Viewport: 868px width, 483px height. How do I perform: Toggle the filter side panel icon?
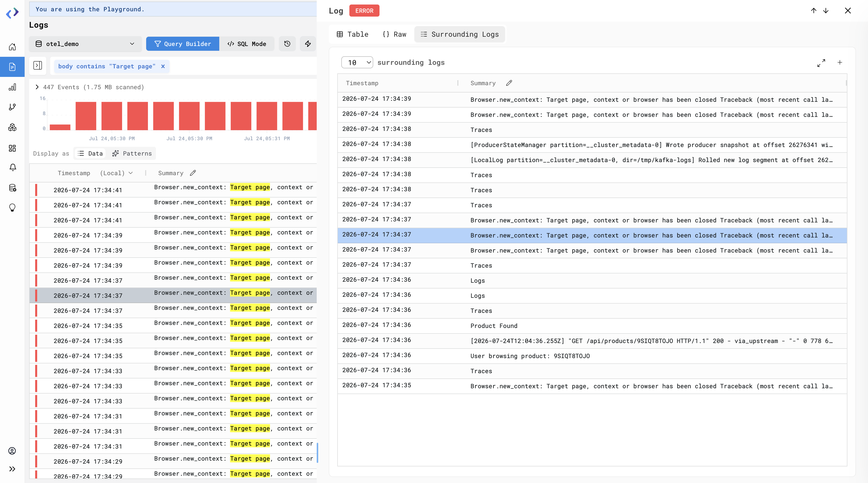click(x=38, y=65)
